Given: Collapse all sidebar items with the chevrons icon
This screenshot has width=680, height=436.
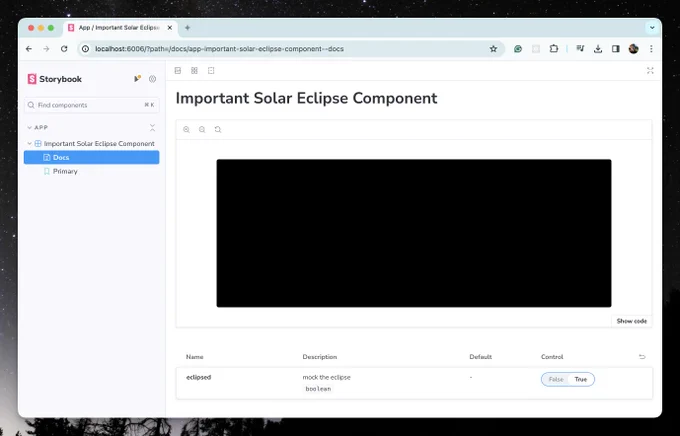Looking at the screenshot, I should [152, 128].
